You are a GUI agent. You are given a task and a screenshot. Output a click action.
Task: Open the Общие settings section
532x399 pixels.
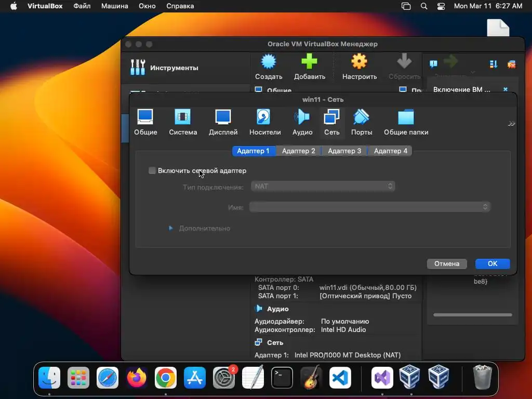click(145, 123)
